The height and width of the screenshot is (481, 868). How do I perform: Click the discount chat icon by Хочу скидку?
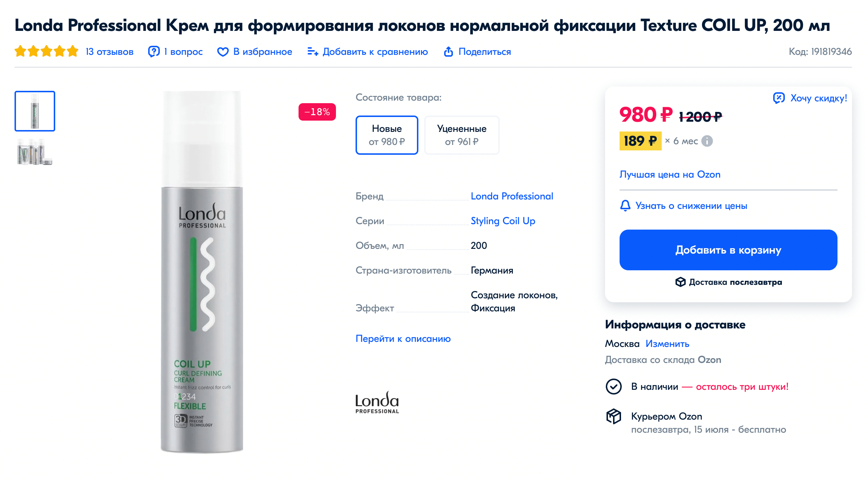779,98
